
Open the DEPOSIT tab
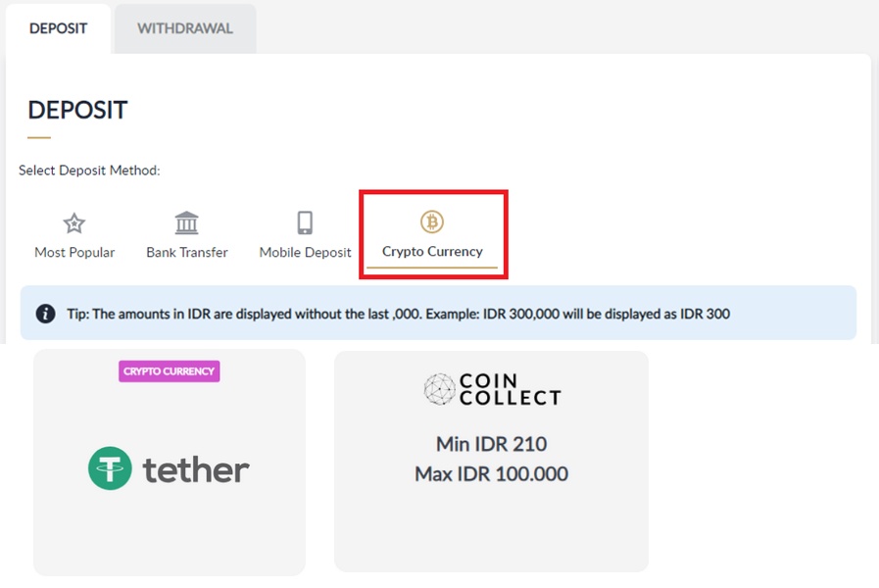58,28
